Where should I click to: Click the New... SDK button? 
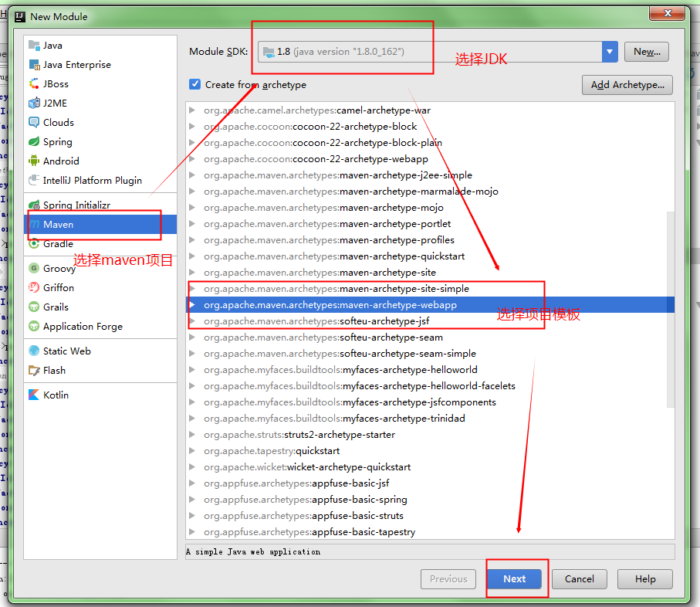(647, 52)
